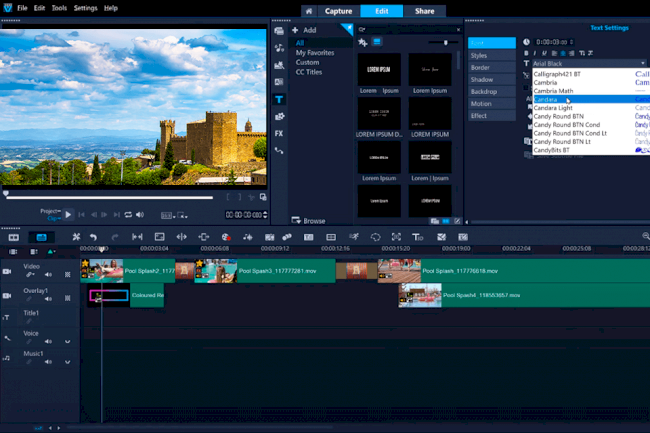Click the zoom magnifier on timeline toolbar

(646, 236)
